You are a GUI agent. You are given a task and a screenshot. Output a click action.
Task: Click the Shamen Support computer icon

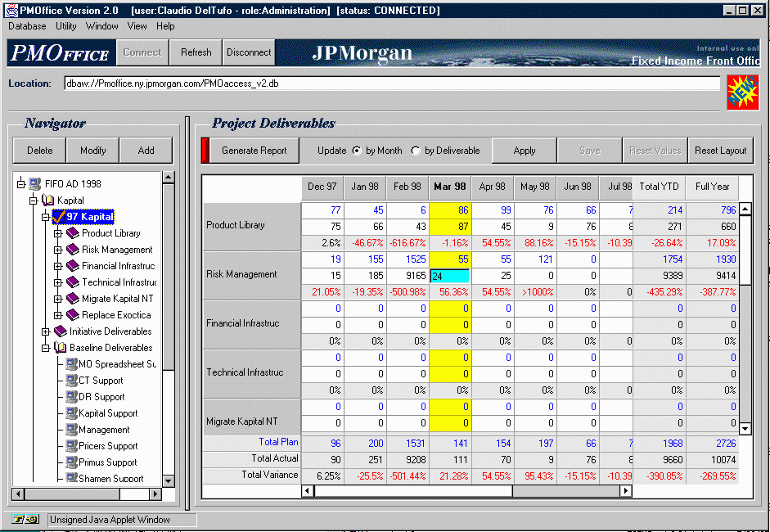click(72, 478)
